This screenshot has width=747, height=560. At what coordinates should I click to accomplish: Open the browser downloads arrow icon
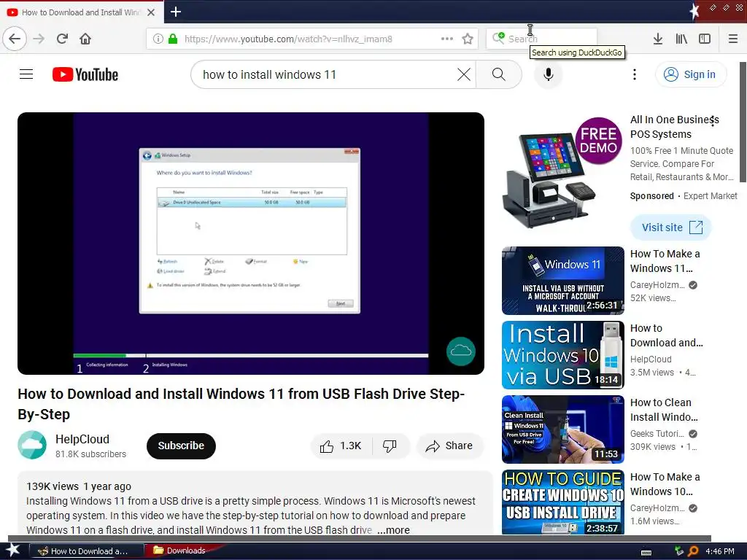tap(657, 39)
